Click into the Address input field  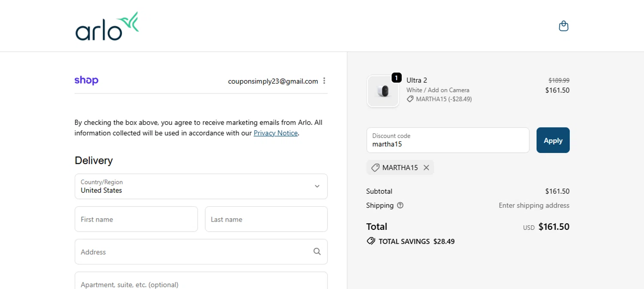pyautogui.click(x=193, y=252)
